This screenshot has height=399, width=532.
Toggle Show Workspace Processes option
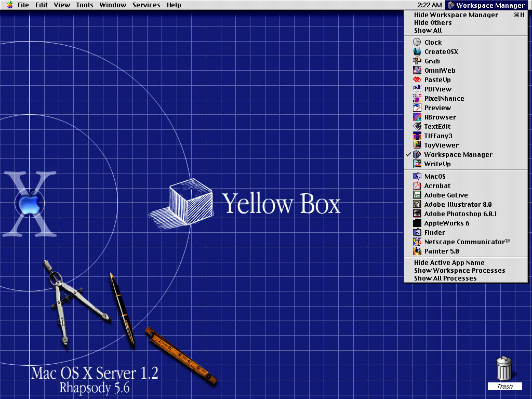click(459, 271)
